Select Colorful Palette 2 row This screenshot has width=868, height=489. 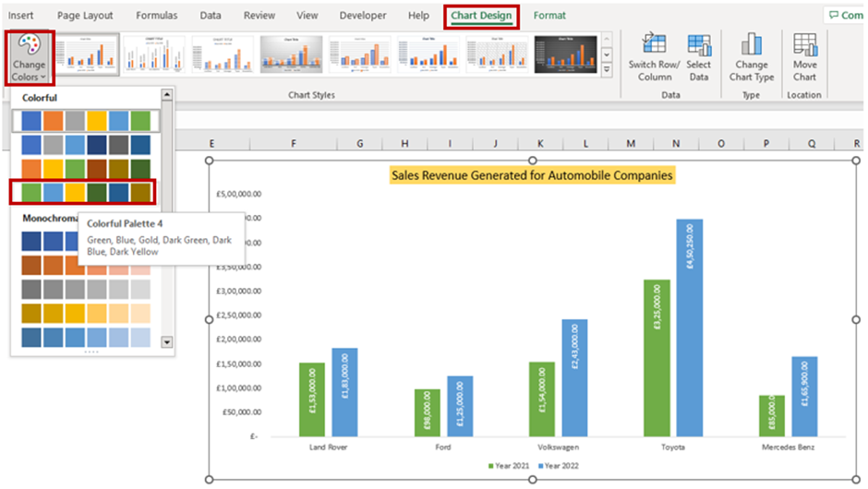click(x=86, y=145)
